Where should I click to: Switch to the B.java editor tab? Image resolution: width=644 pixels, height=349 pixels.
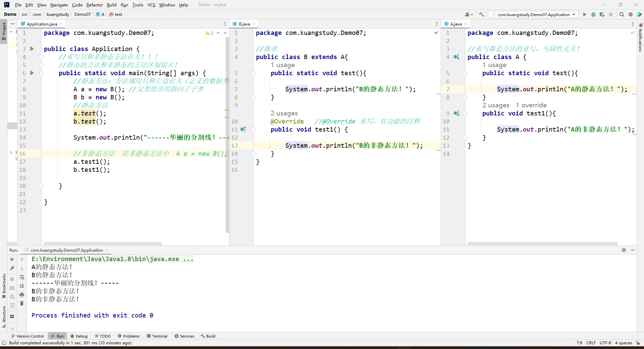(244, 24)
